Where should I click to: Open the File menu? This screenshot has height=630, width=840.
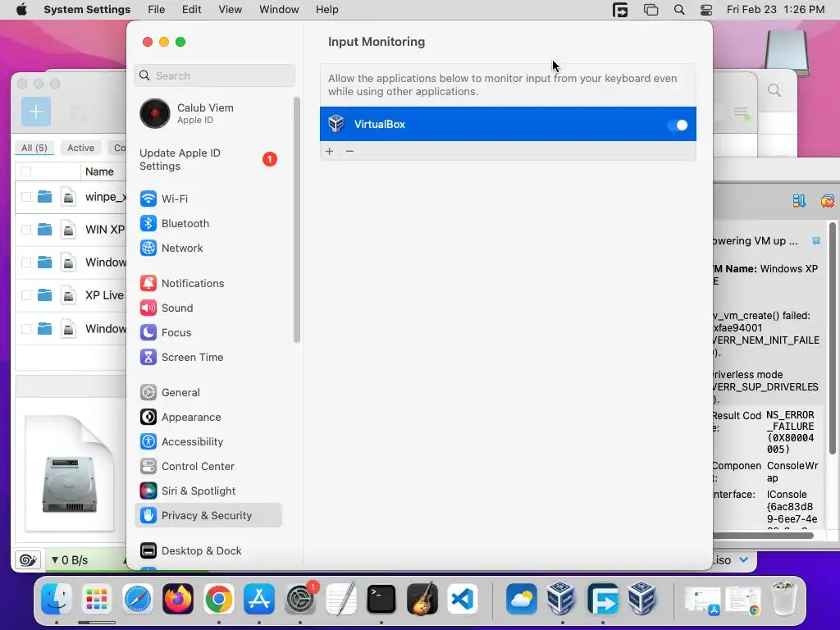(x=157, y=10)
